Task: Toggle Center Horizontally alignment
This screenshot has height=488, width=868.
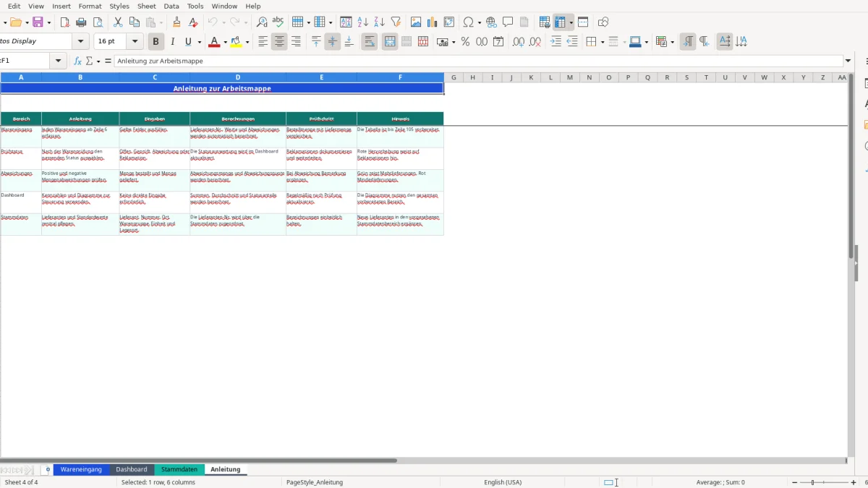Action: [279, 42]
